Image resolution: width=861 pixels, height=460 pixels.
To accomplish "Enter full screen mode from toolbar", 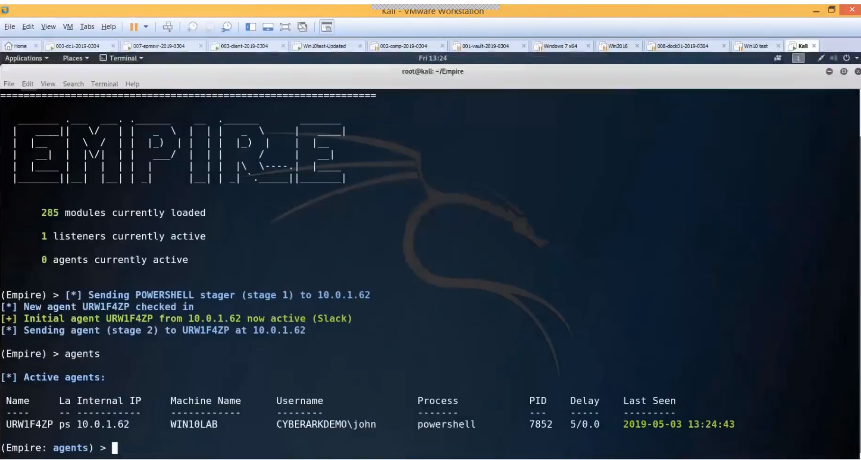I will [285, 26].
